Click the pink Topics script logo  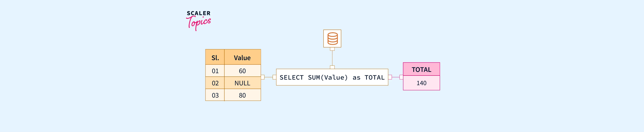pos(199,23)
